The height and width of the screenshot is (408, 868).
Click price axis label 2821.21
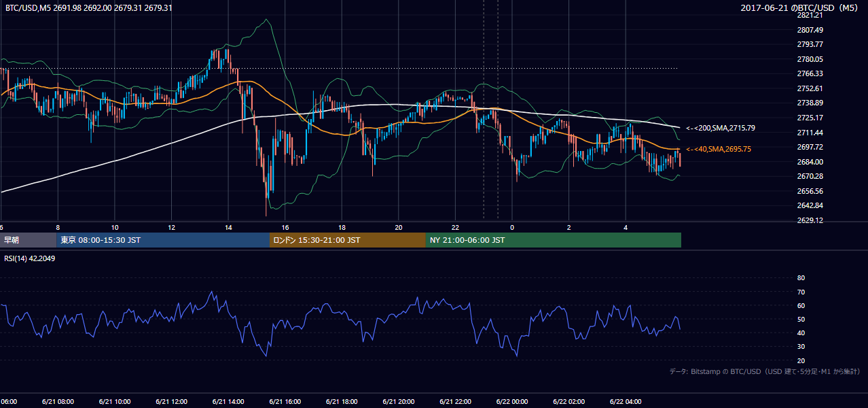(x=810, y=15)
